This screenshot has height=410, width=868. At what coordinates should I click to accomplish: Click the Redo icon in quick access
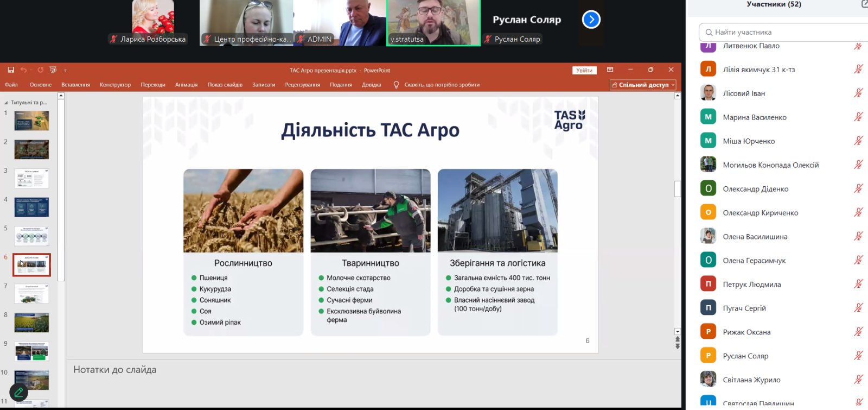[40, 70]
